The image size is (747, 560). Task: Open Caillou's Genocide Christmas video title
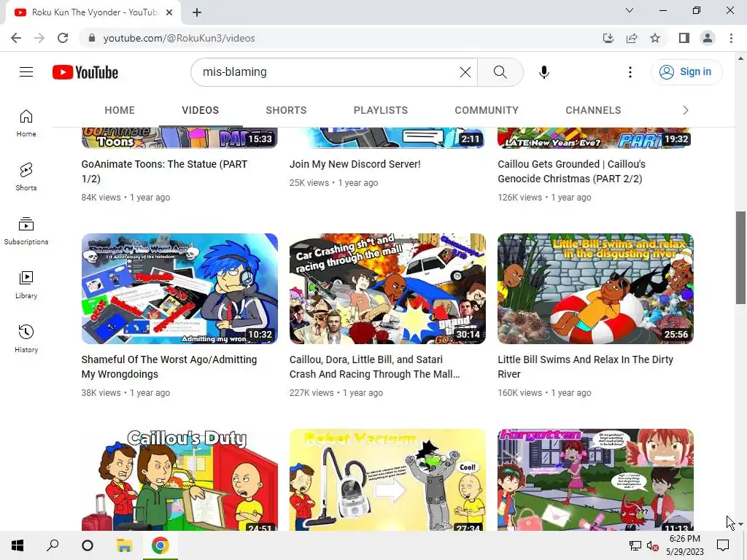tap(571, 171)
